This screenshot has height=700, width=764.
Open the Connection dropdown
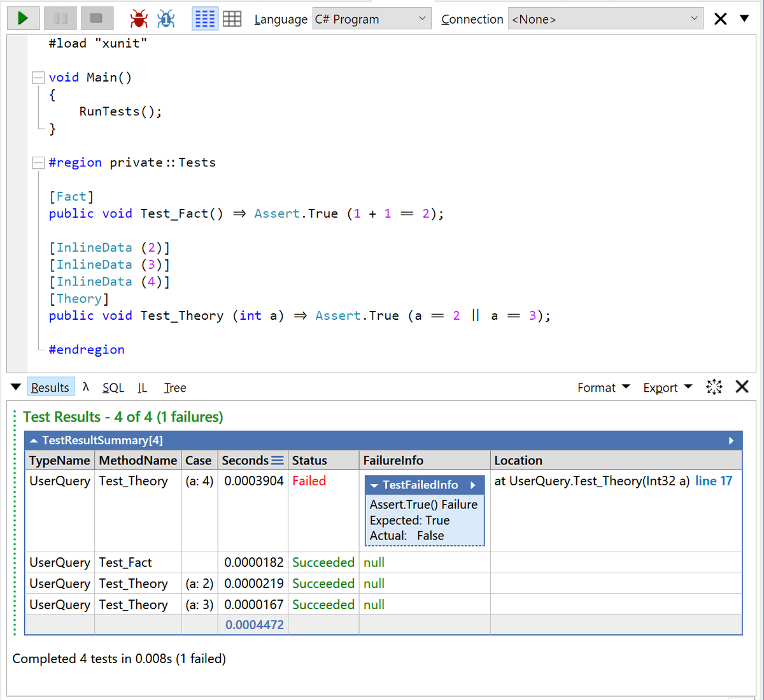[606, 19]
